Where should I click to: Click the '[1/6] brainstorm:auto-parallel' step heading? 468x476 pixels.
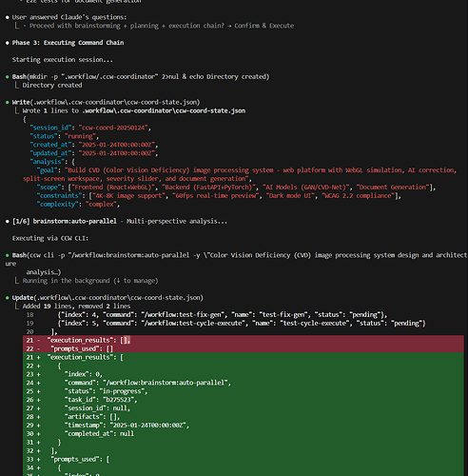(x=65, y=221)
